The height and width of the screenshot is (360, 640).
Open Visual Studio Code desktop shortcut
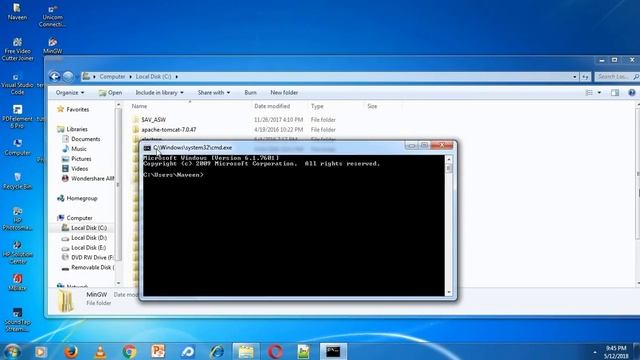point(17,84)
